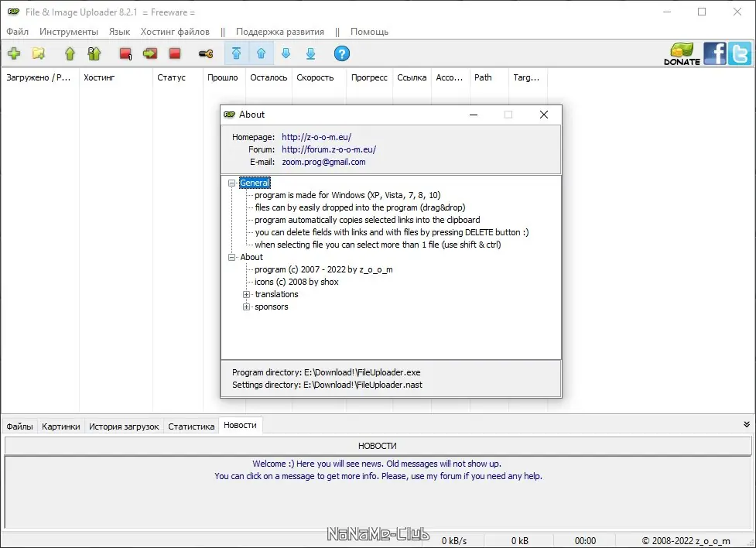
Task: Select 'program (c) 2007 - 2022' row
Action: pos(323,269)
